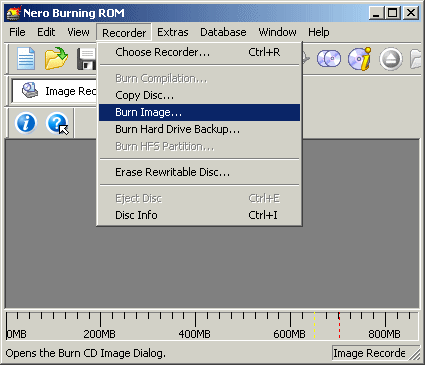Open the Edit menu
The width and height of the screenshot is (425, 365).
point(46,32)
